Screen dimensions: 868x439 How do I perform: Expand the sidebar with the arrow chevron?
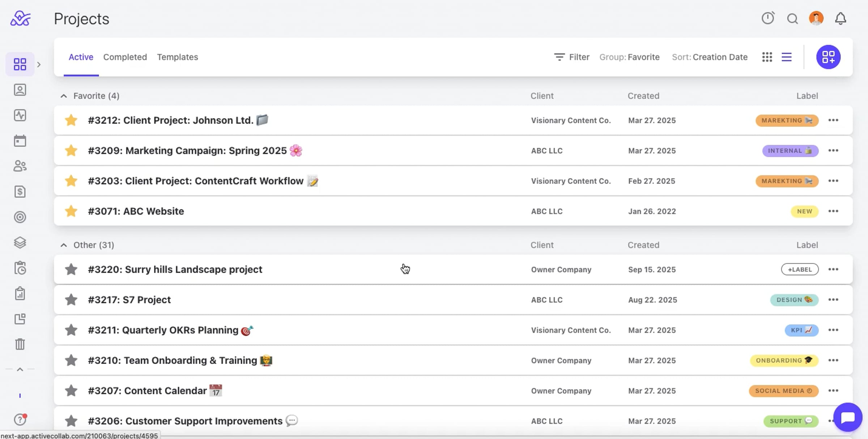39,64
